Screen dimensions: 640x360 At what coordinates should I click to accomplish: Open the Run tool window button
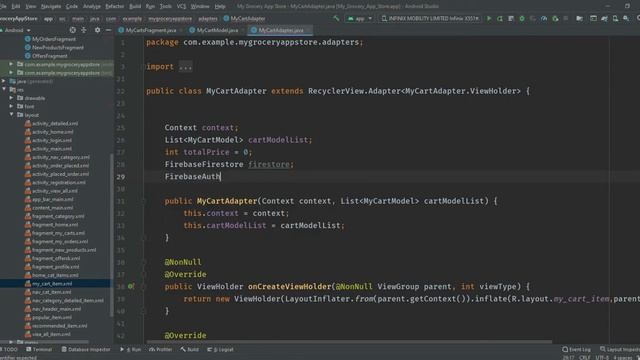click(x=131, y=349)
